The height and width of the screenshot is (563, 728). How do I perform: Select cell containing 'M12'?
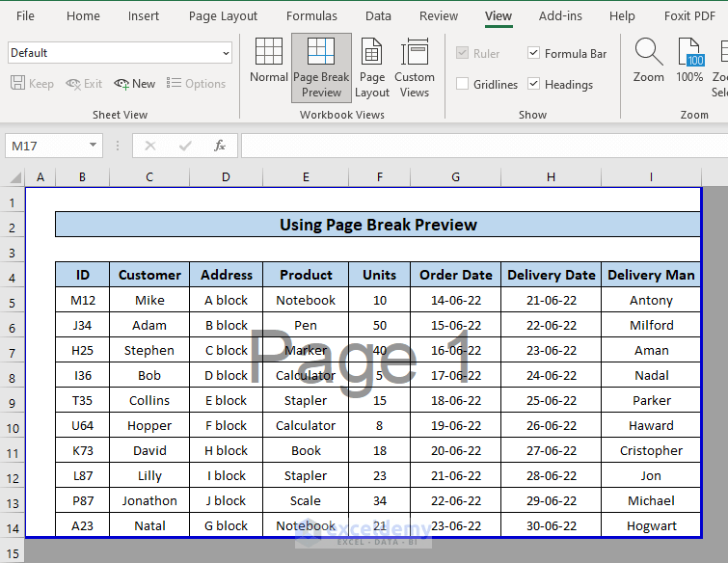pos(83,300)
